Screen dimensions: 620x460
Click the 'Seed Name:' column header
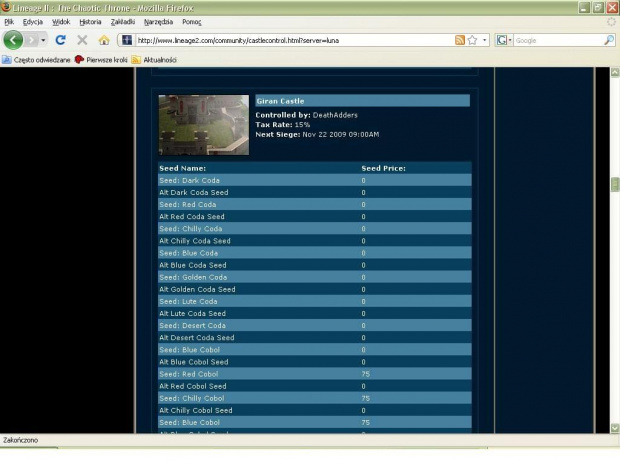pyautogui.click(x=182, y=168)
